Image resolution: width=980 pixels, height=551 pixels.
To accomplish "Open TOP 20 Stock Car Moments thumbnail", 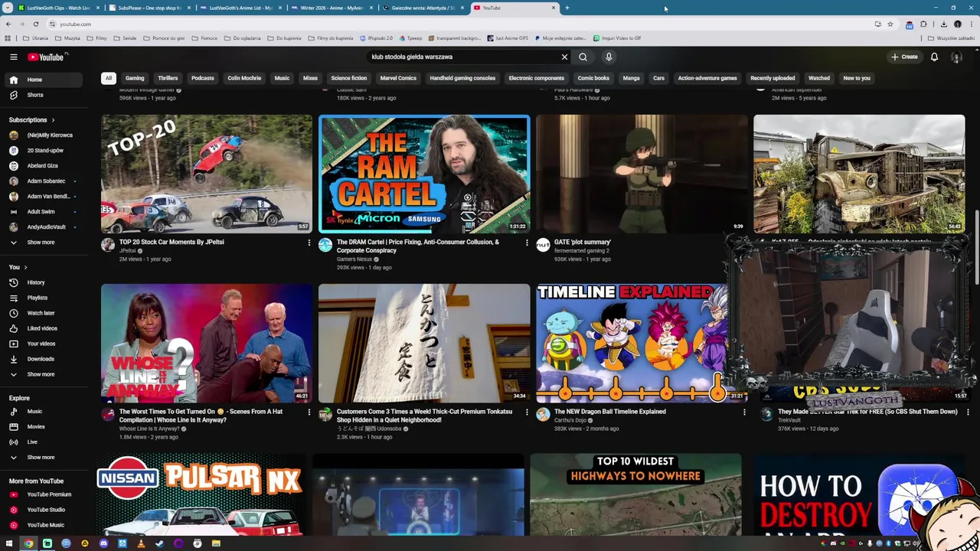I will point(207,174).
